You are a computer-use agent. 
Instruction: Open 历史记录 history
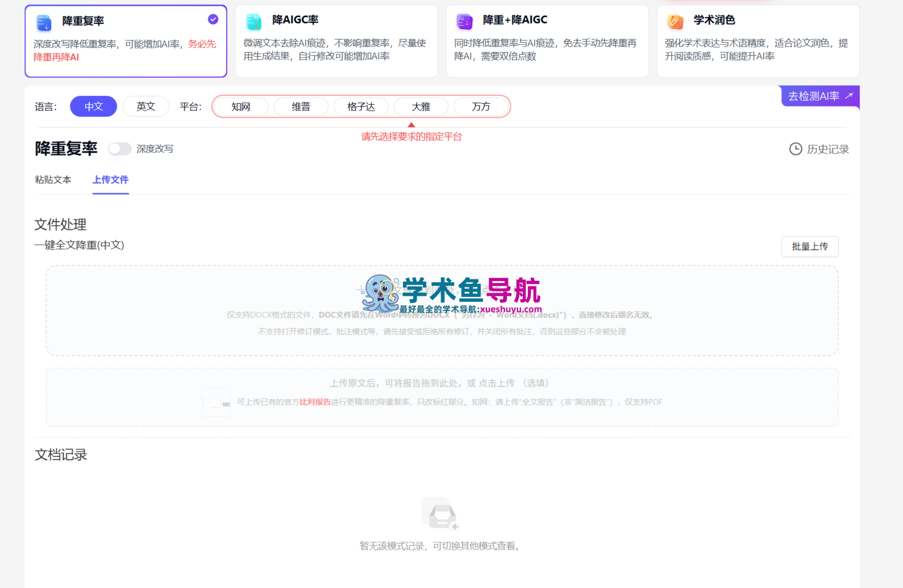(x=819, y=149)
